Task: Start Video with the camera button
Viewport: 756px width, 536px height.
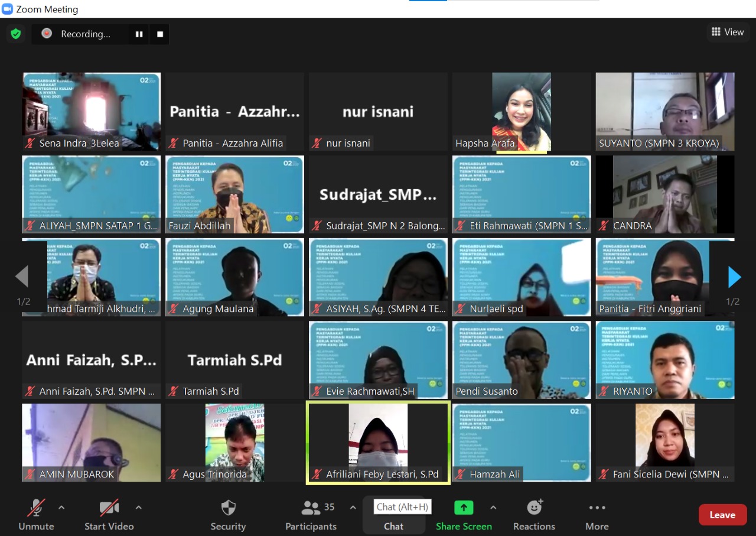Action: click(x=109, y=515)
